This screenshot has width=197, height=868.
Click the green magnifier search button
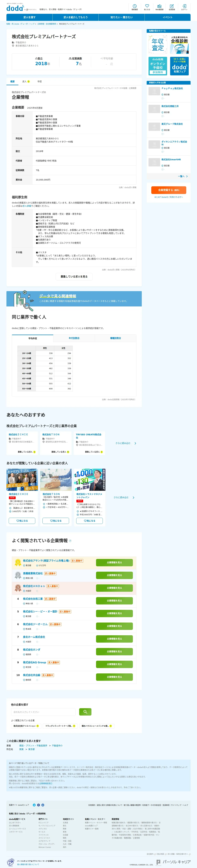[85, 712]
